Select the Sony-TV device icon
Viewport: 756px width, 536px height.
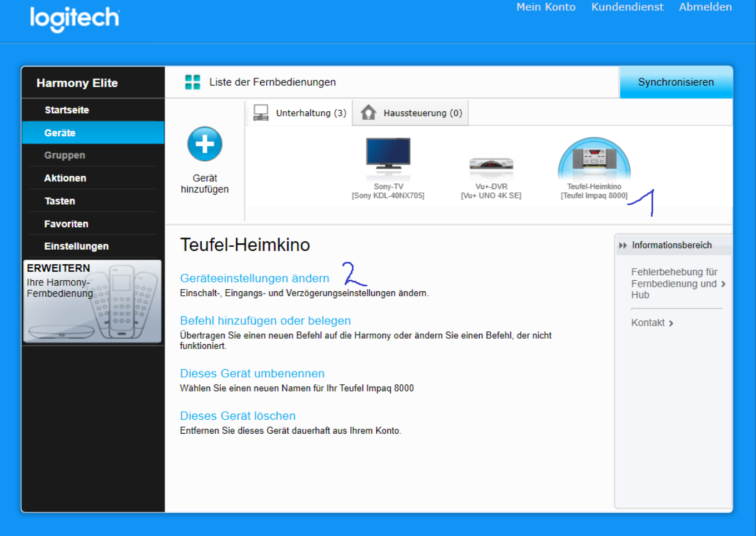388,153
